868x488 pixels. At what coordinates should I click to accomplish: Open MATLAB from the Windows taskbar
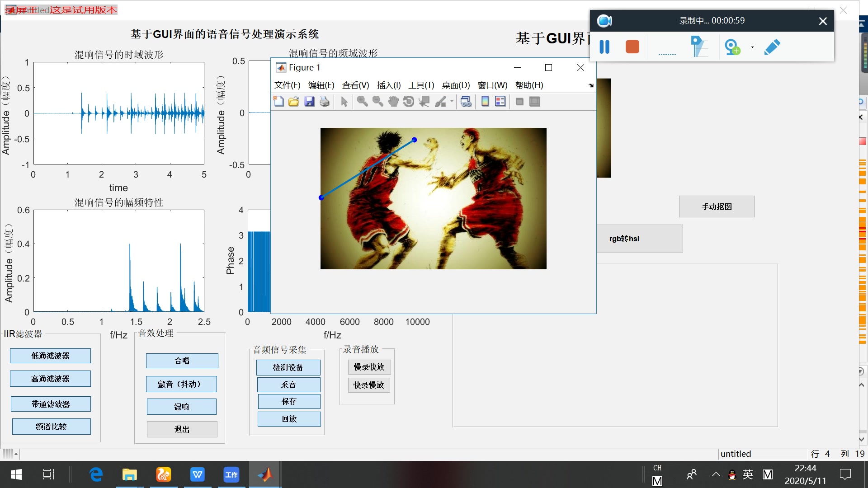pyautogui.click(x=265, y=474)
